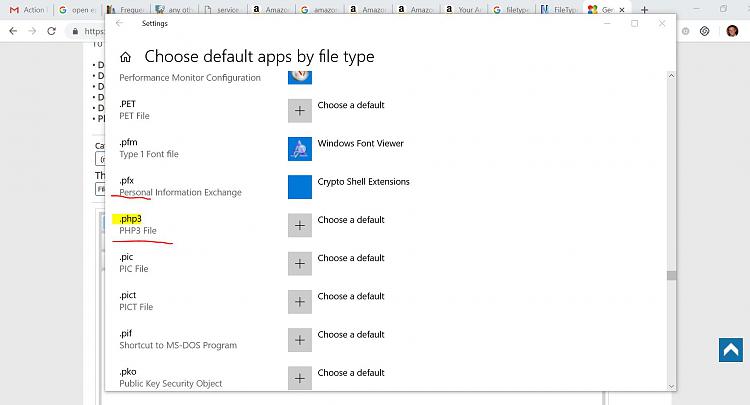Open a new Chrome tab with plus
Screen dimensions: 750x405
point(644,10)
